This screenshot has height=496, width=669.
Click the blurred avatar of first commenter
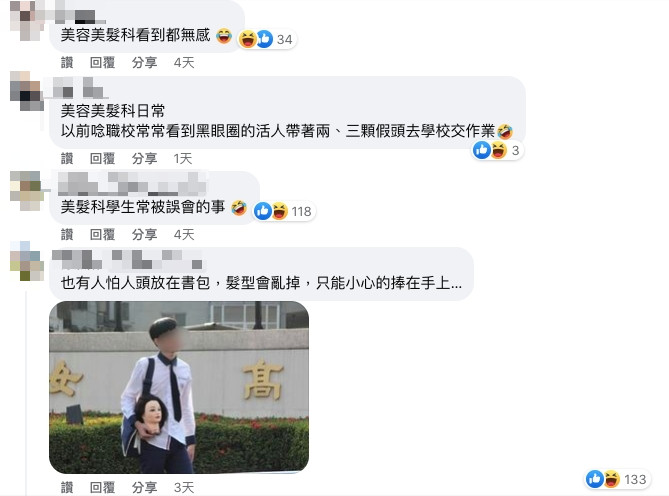coord(26,20)
